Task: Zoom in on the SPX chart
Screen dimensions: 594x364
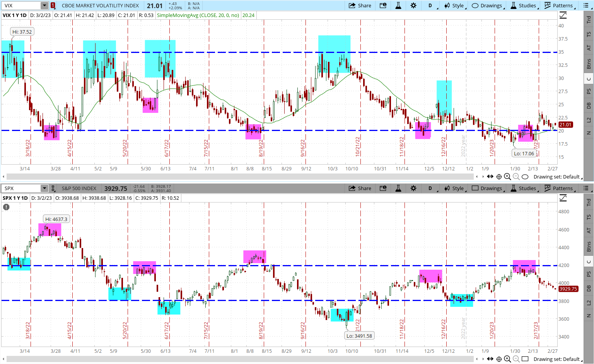Action: pyautogui.click(x=507, y=359)
